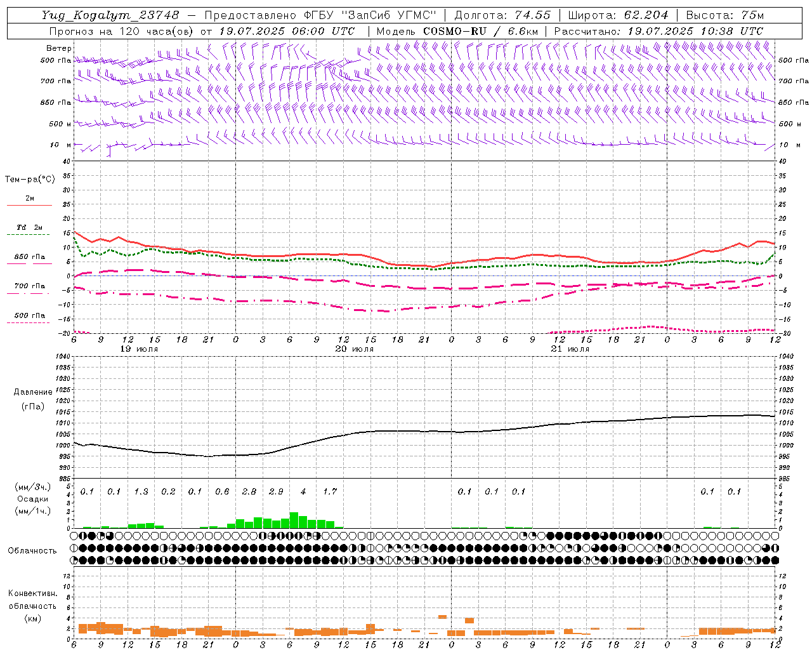The image size is (812, 650).
Task: Click the forecast text Прогноз на 120 часа(ов)
Action: [x=122, y=31]
